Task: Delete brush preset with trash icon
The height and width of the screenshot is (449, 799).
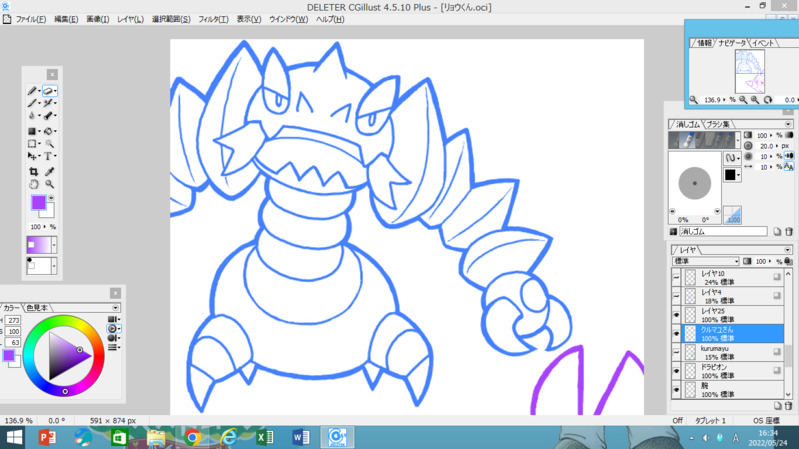Action: click(x=788, y=232)
